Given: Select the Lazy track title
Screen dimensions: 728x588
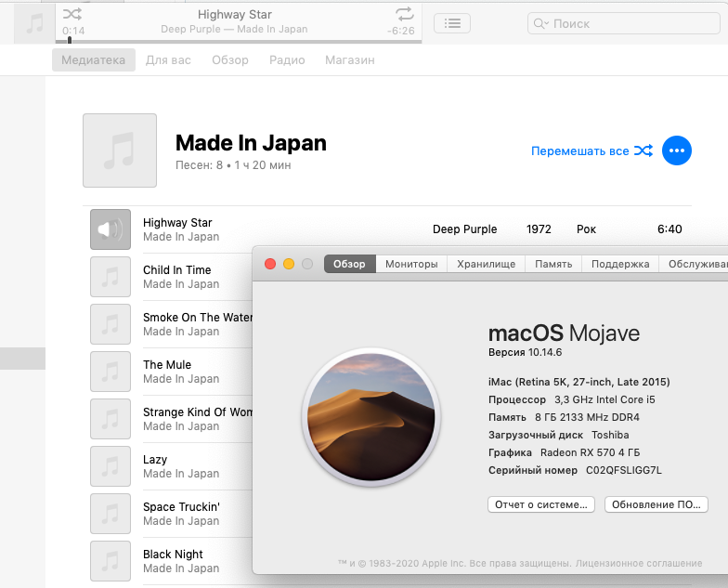Looking at the screenshot, I should 155,460.
